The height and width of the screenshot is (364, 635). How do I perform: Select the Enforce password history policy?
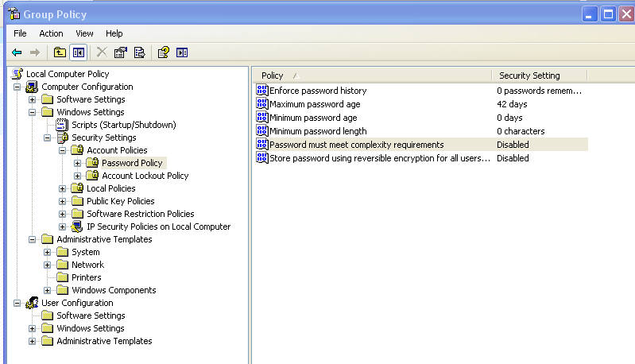(x=318, y=91)
